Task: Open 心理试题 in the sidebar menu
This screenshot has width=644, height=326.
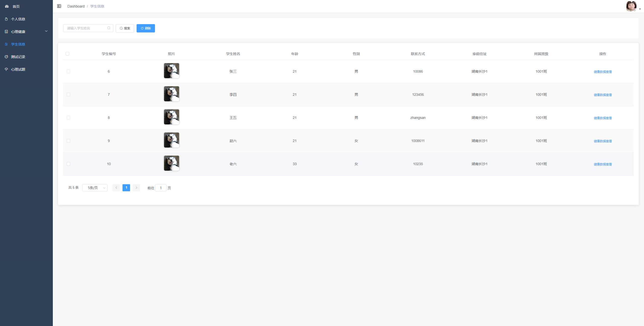Action: (26, 69)
